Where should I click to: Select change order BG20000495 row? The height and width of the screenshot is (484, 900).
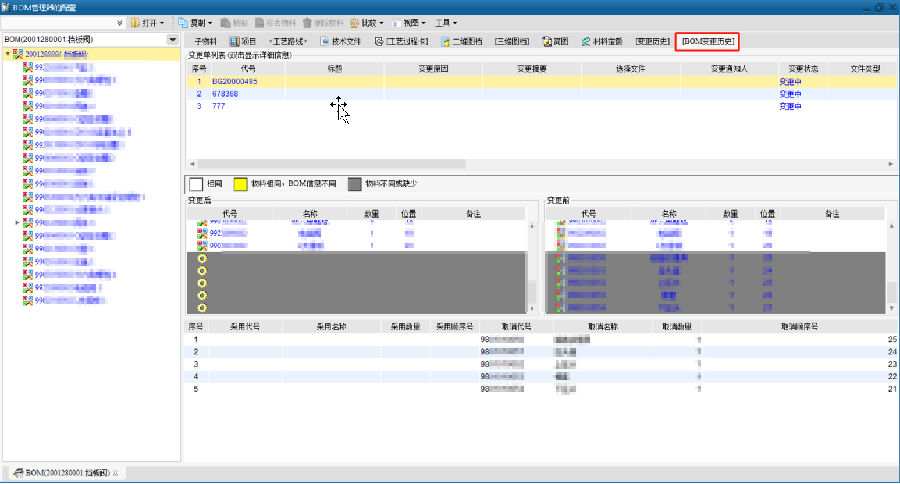tap(234, 81)
